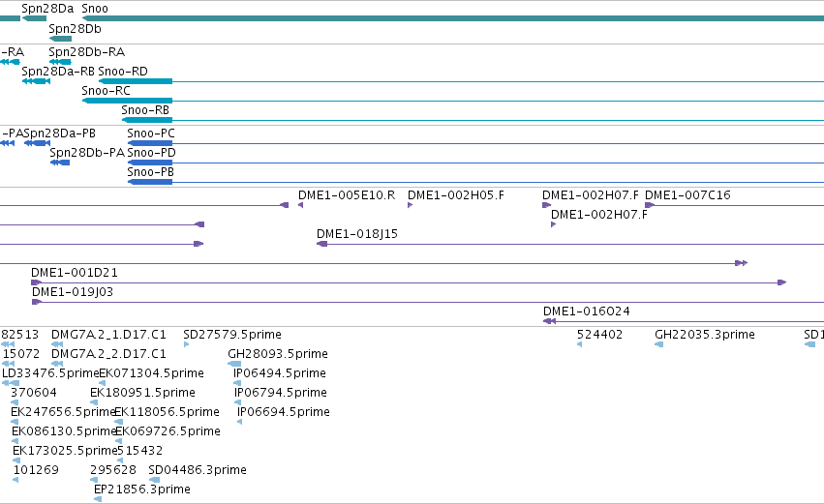Open the Spn28Db-RA transcript label

pos(87,52)
